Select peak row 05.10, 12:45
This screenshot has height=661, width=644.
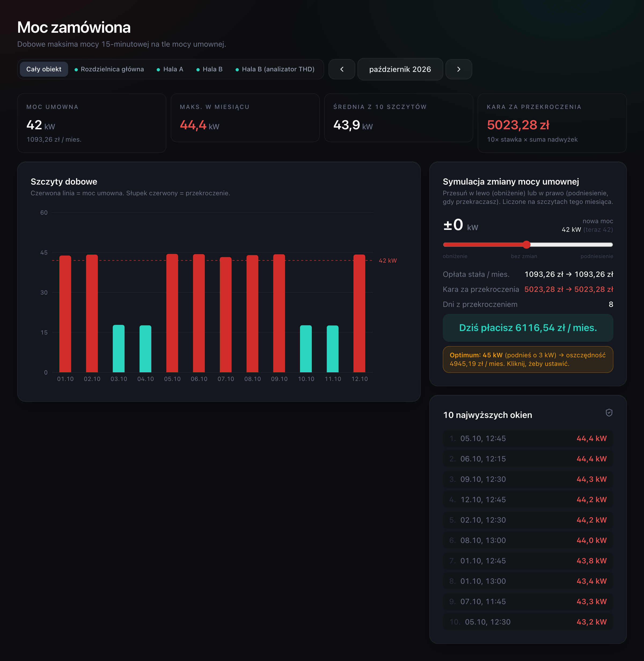[528, 439]
